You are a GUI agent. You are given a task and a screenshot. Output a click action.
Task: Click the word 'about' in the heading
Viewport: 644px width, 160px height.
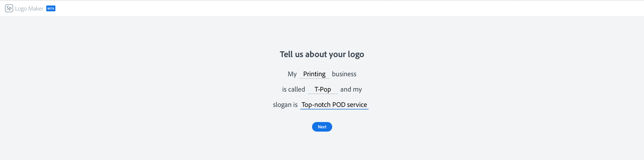[x=316, y=54]
